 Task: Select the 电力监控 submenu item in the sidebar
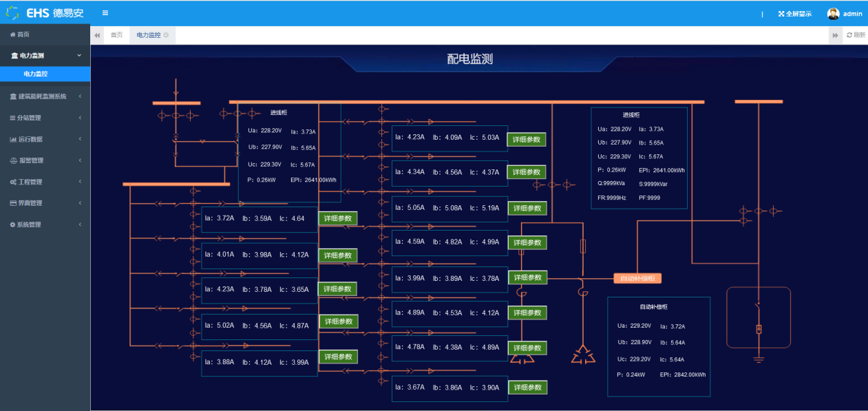coord(36,74)
